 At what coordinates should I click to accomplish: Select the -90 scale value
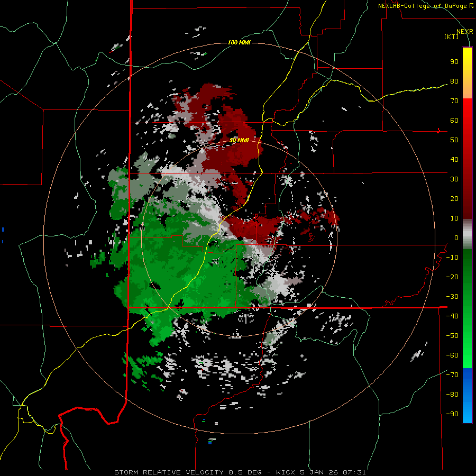452,414
